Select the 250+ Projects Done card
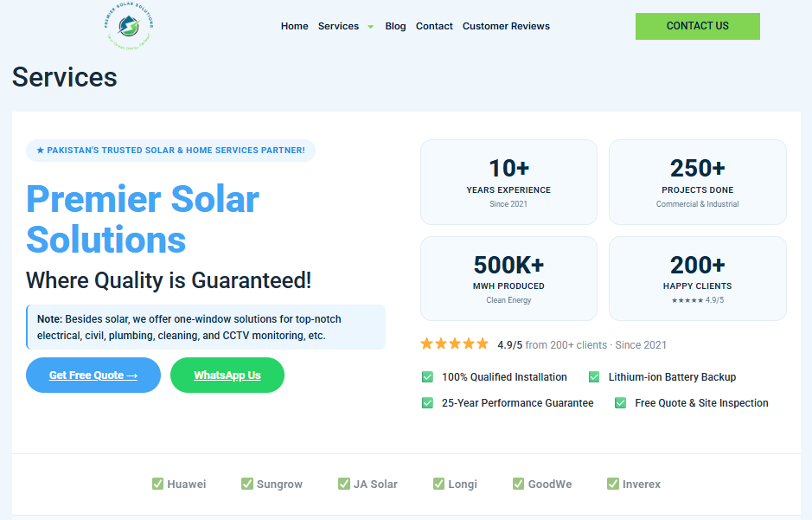Viewport: 812px width, 520px height. [x=698, y=182]
